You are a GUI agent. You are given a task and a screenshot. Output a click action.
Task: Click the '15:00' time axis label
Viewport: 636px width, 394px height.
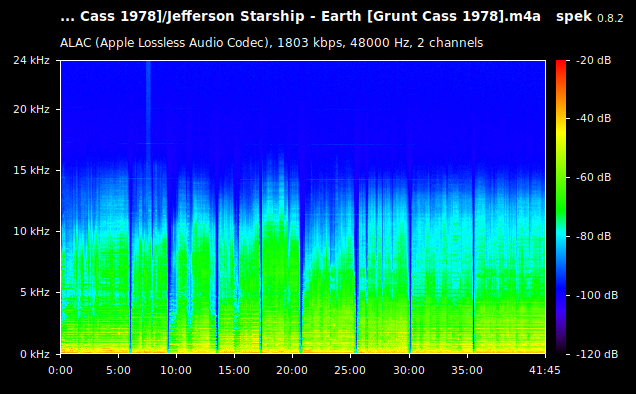pos(234,370)
